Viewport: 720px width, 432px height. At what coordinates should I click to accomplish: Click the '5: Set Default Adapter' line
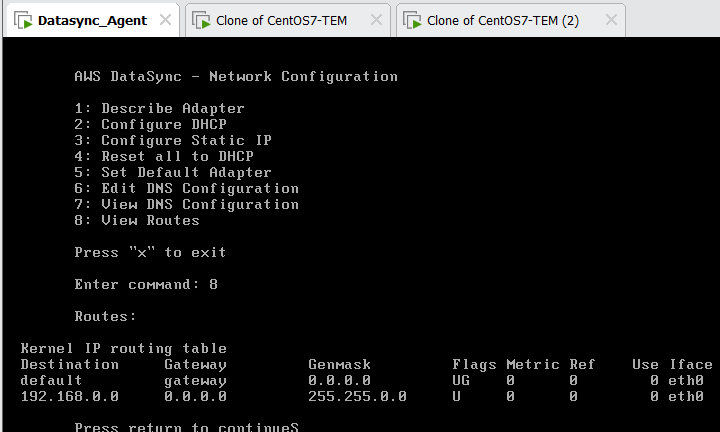(173, 172)
